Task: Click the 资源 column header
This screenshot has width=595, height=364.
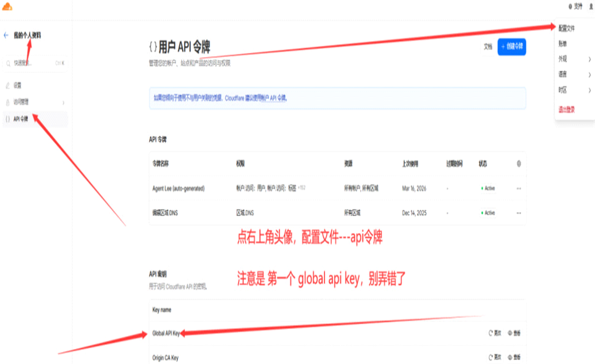Action: 348,164
